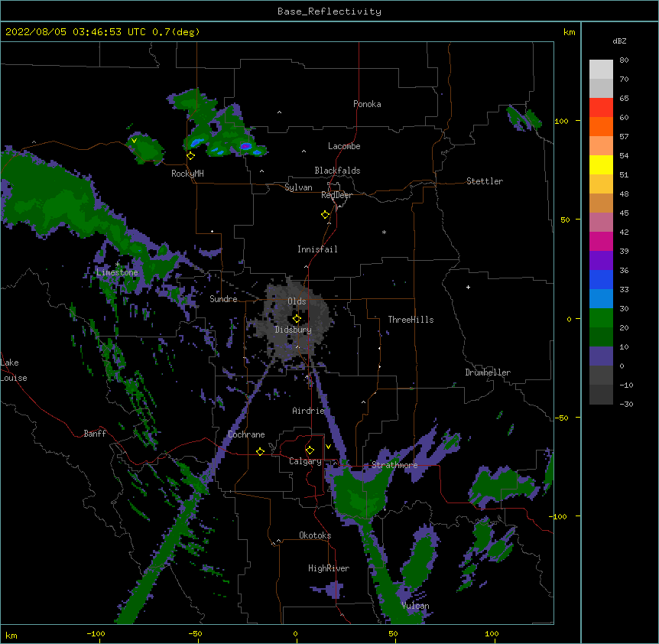659x644 pixels.
Task: Click the Vulcan town label
Action: tap(415, 606)
